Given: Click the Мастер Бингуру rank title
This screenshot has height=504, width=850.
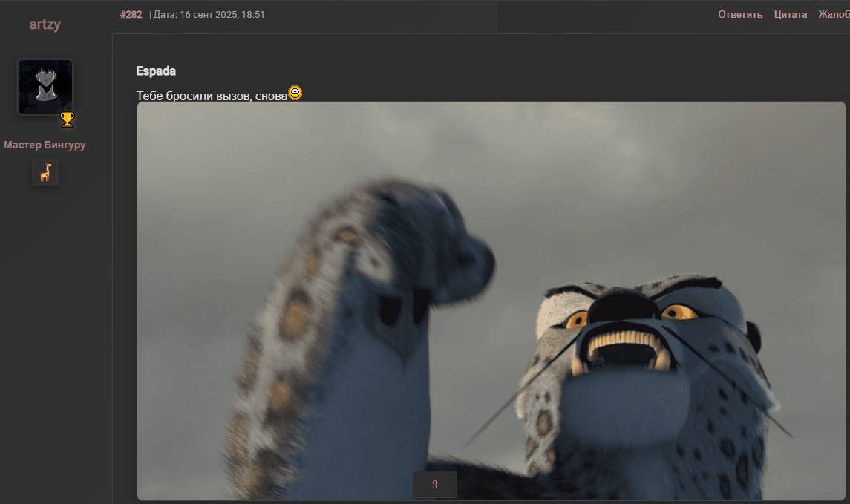Looking at the screenshot, I should click(x=45, y=145).
